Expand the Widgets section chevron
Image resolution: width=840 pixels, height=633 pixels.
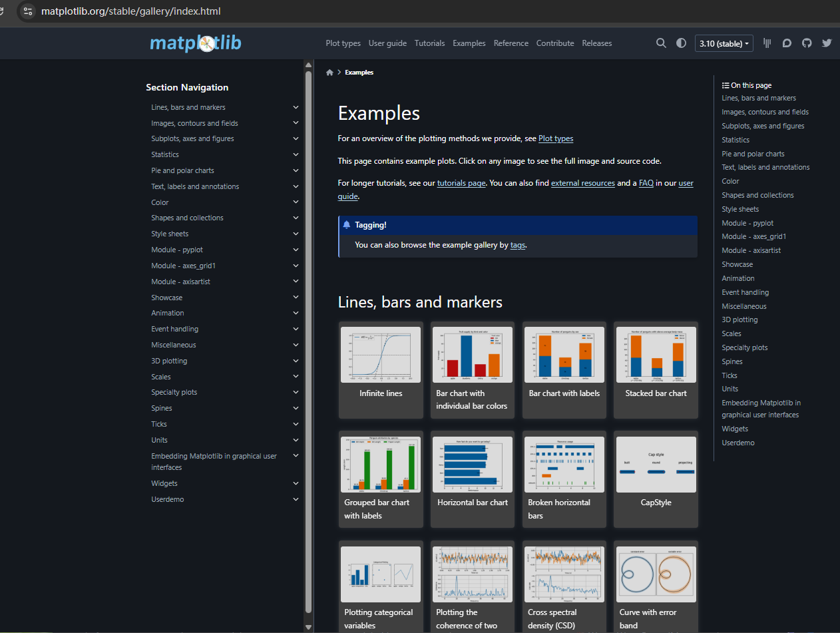tap(296, 483)
